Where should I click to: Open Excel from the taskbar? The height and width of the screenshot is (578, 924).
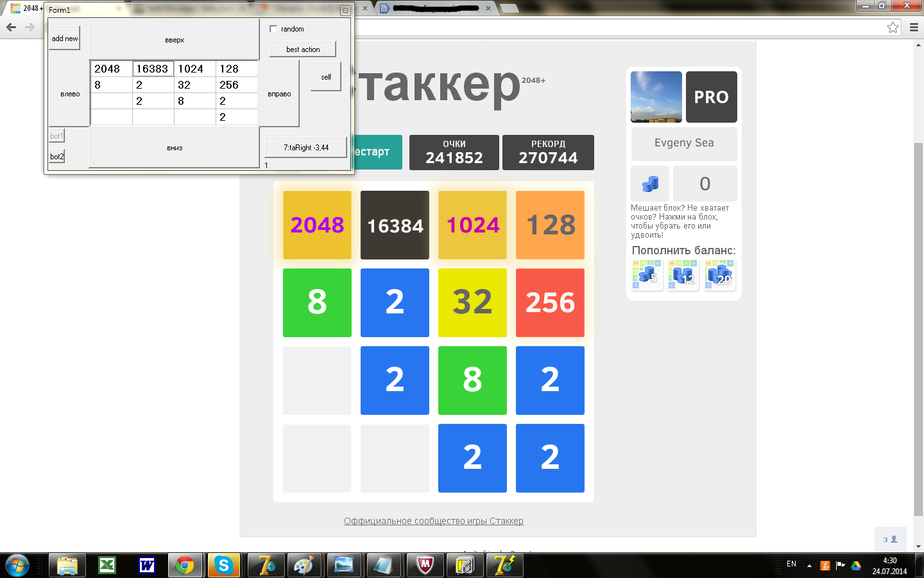click(107, 565)
